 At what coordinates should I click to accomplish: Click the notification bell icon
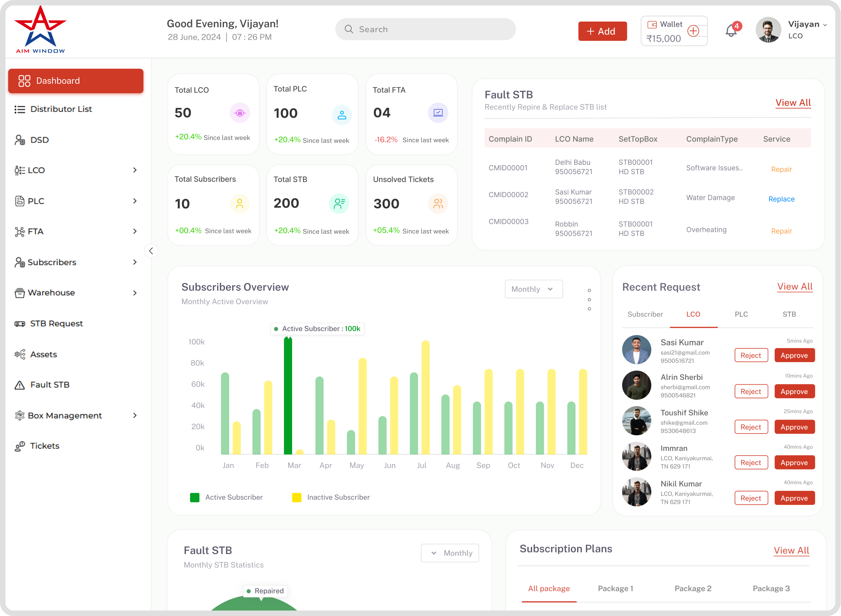pos(731,31)
